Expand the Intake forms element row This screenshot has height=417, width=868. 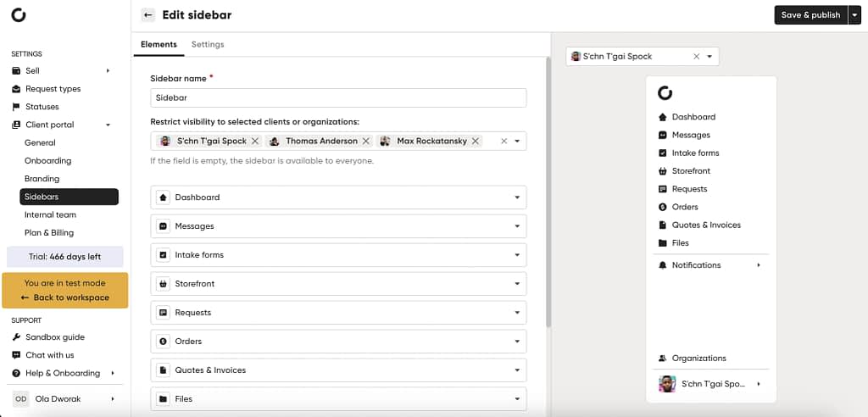tap(517, 255)
